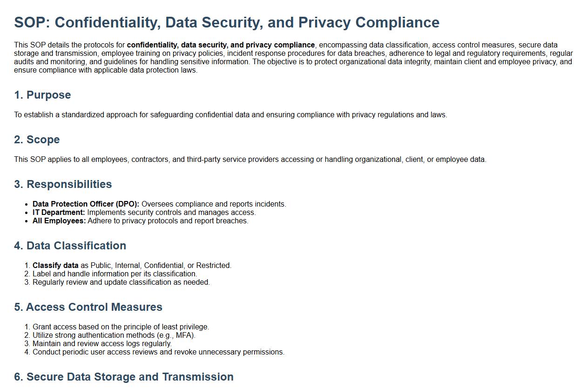Click the "4. Data Classification" heading

70,246
